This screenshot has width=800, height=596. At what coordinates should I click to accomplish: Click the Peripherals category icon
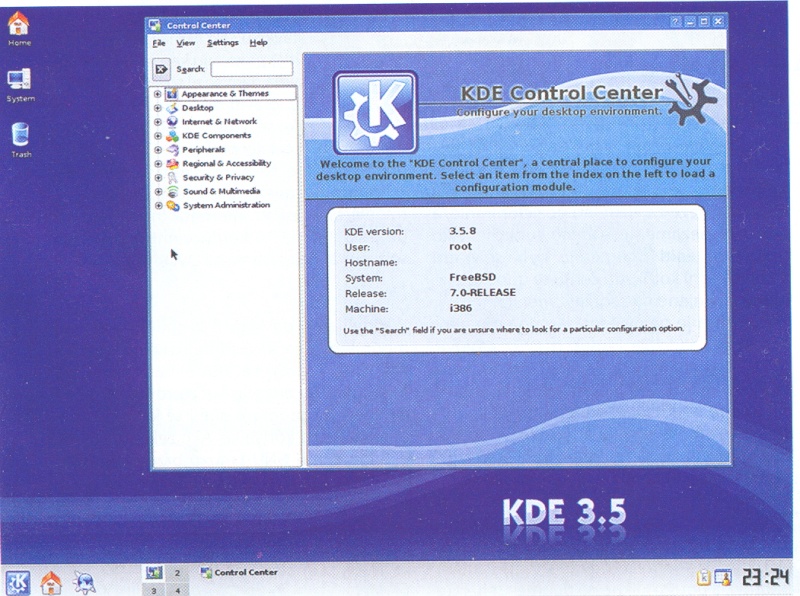[173, 150]
